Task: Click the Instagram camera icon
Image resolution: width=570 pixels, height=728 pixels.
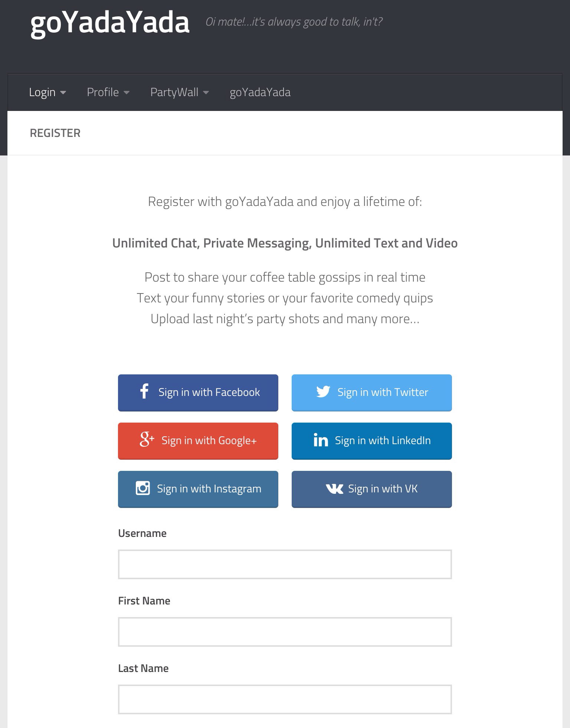Action: [143, 488]
